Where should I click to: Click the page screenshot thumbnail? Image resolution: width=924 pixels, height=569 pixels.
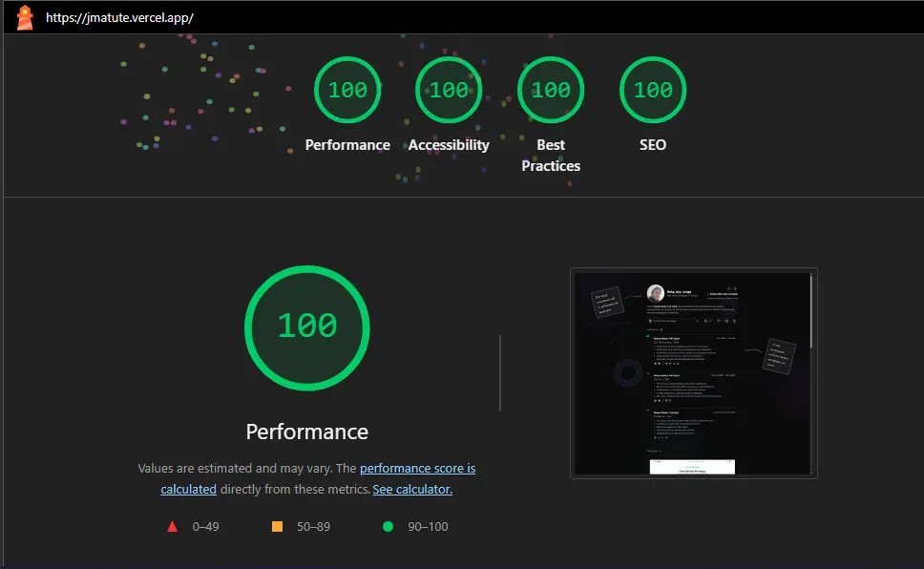(693, 372)
